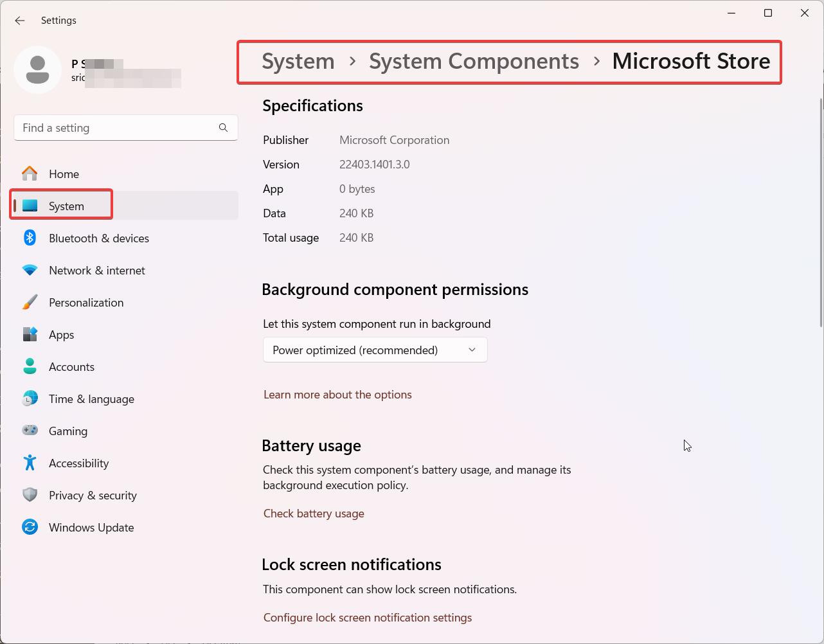
Task: Select the Network & internet icon
Action: tap(30, 270)
